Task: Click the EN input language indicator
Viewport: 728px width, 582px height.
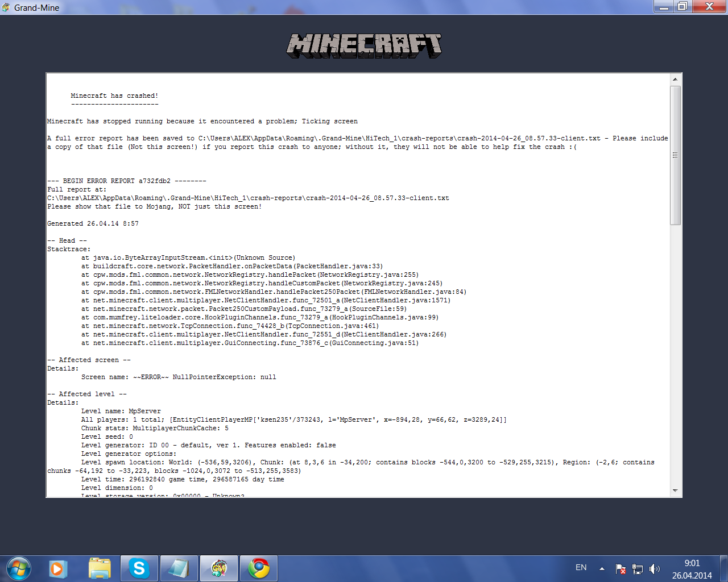Action: (x=581, y=568)
